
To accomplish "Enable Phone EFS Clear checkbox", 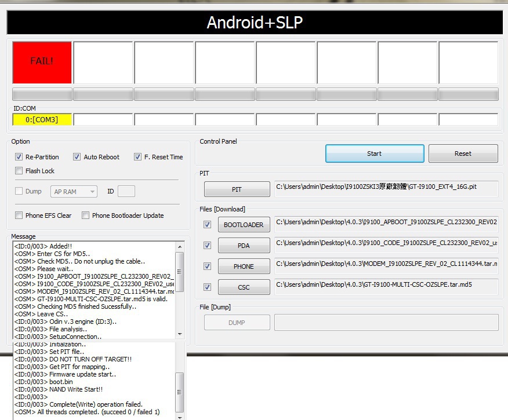I will [x=19, y=215].
